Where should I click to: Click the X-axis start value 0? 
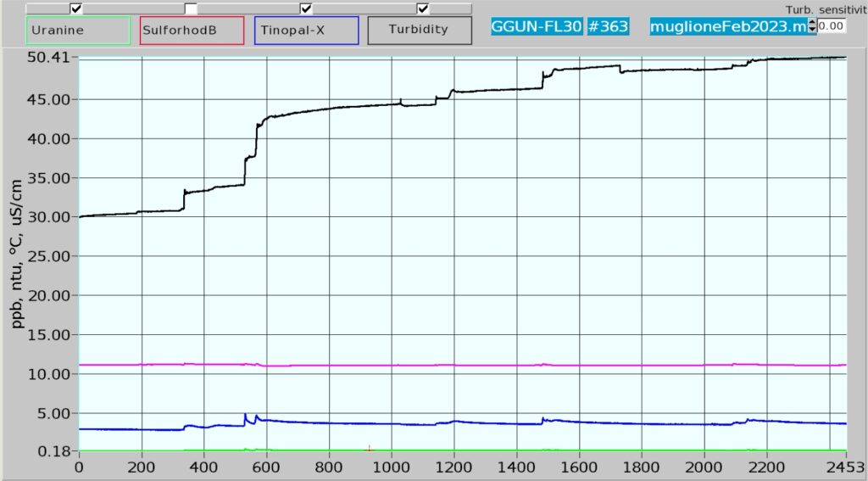coord(80,466)
